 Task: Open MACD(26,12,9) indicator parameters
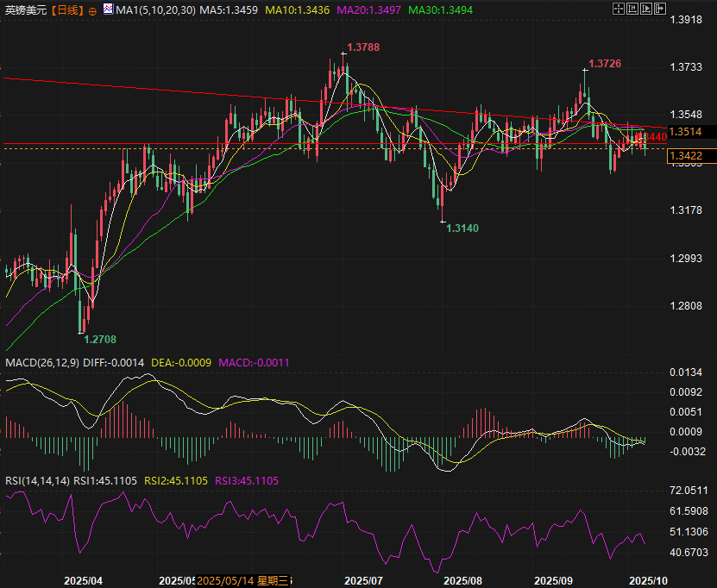tap(42, 364)
